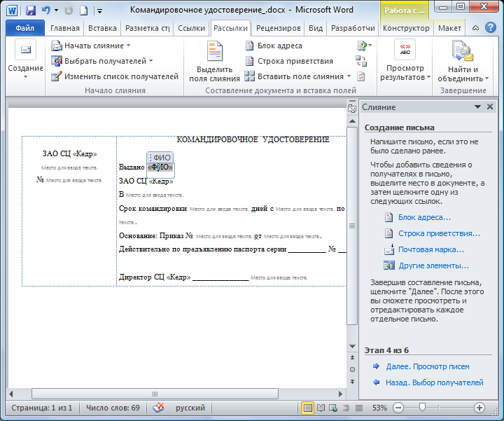Screen dimensions: 504x421
Task: Click Назад. Выбор получателей link
Action: tap(434, 382)
